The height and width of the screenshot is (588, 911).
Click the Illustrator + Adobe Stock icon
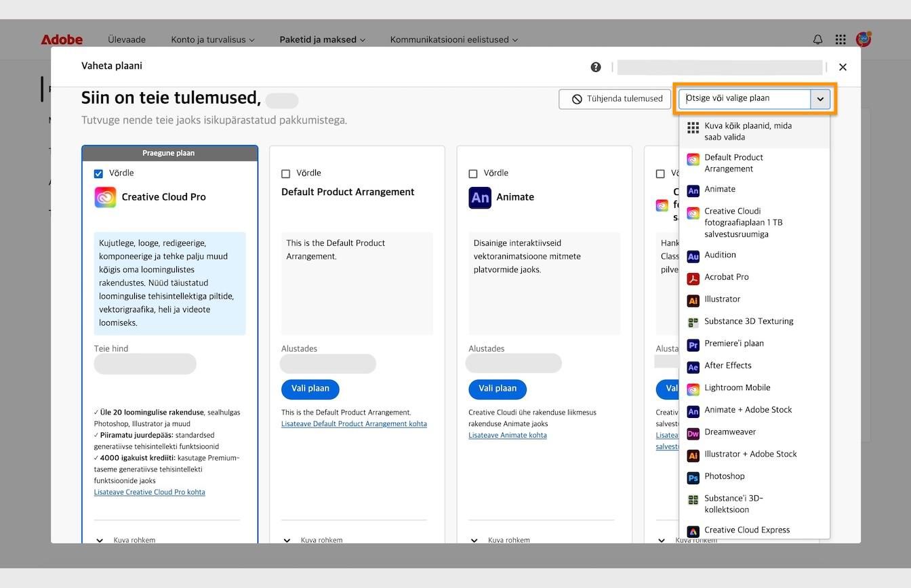(x=693, y=456)
